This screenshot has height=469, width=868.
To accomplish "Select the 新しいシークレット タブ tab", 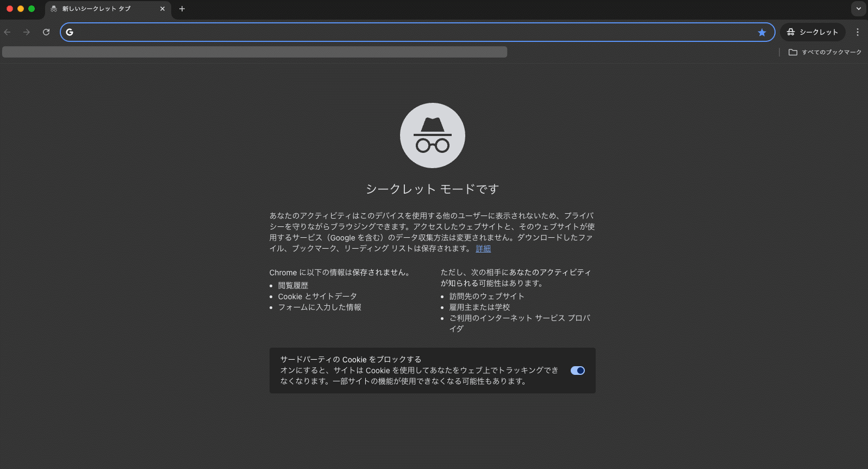I will click(x=108, y=9).
